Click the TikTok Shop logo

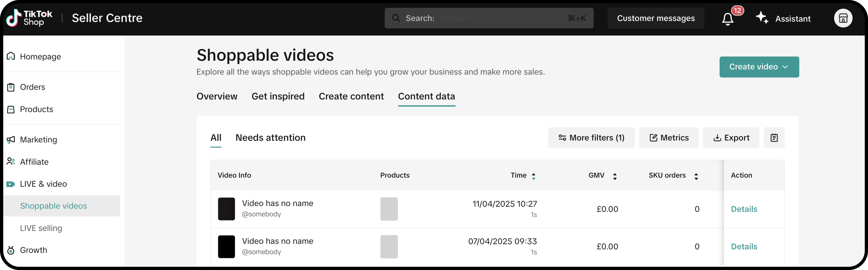29,18
